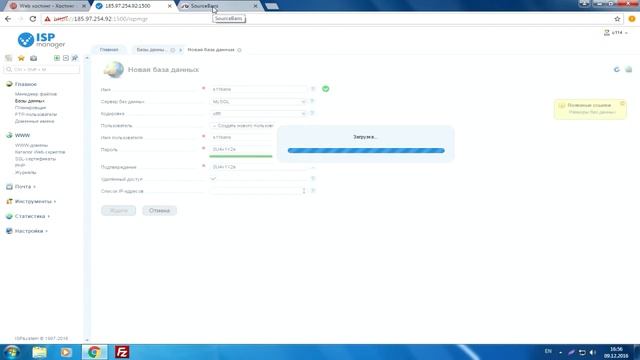640x360 pixels.
Task: Switch to the Главная tab
Action: 109,50
